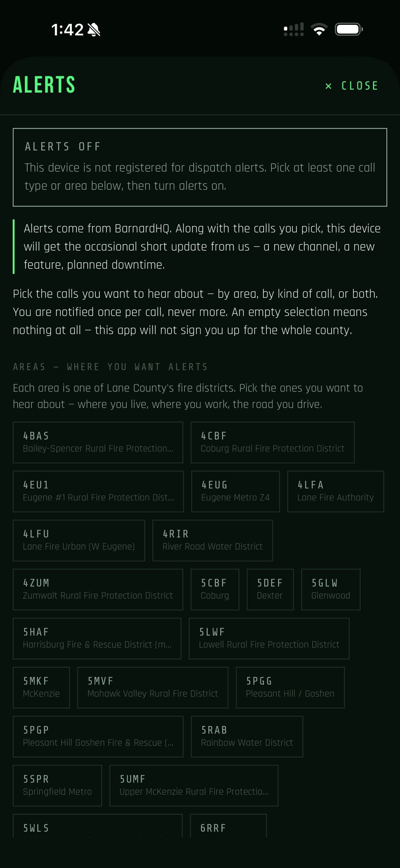Select 5LWF Lowell Rural Fire district

[269, 639]
